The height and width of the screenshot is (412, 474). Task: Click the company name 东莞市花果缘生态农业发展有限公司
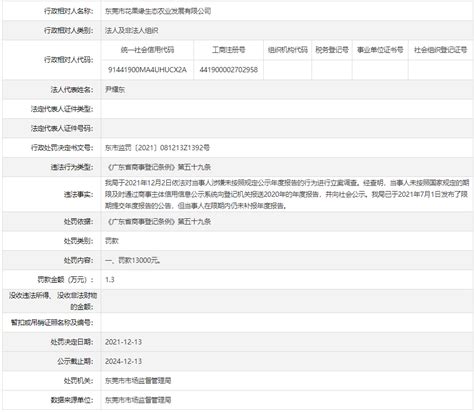click(x=158, y=11)
